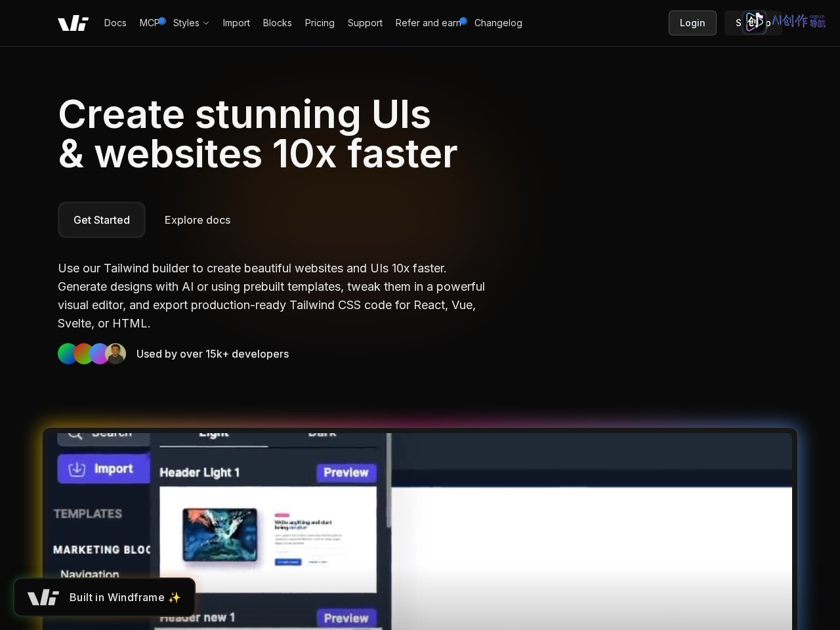
Task: Click the Header Light 1 title text
Action: click(199, 472)
